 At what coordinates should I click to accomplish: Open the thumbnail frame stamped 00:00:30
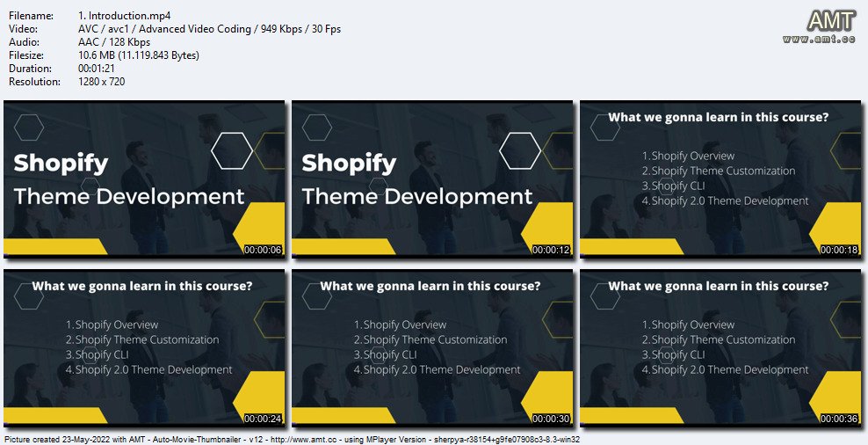[432, 347]
